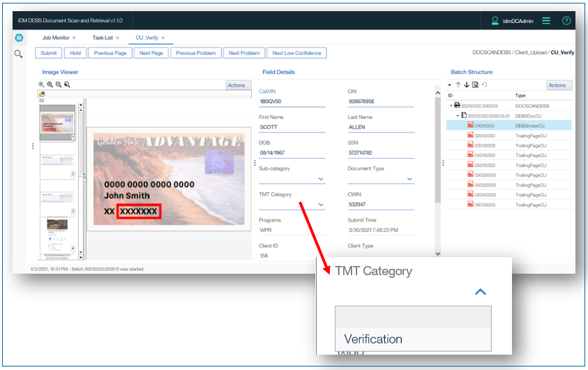588x370 pixels.
Task: Click the document icon of 20210330.000013.01
Action: [x=464, y=116]
